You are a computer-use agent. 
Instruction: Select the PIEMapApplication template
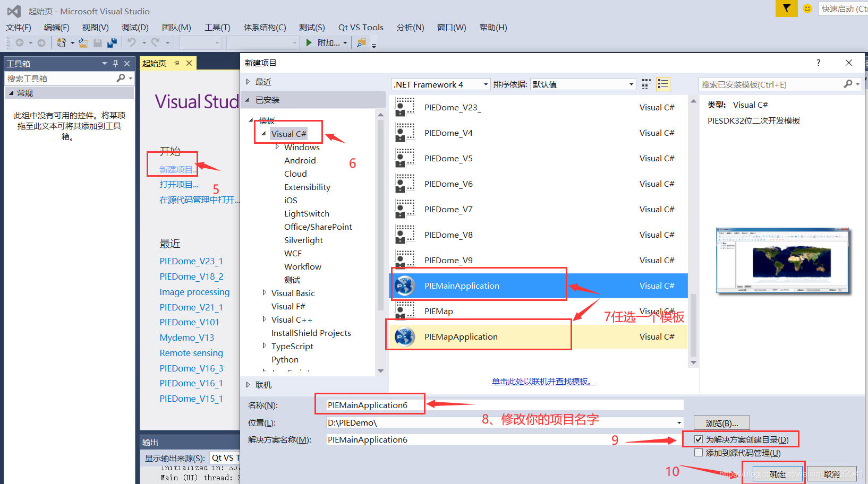[538, 336]
